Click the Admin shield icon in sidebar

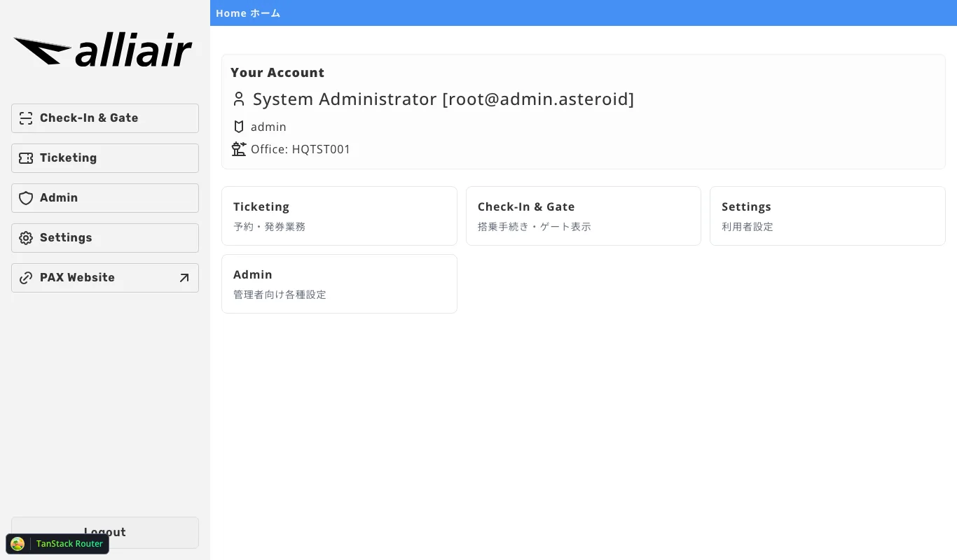point(26,198)
